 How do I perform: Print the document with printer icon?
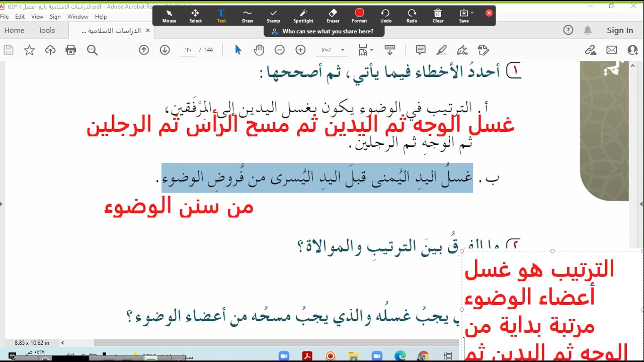click(x=71, y=50)
